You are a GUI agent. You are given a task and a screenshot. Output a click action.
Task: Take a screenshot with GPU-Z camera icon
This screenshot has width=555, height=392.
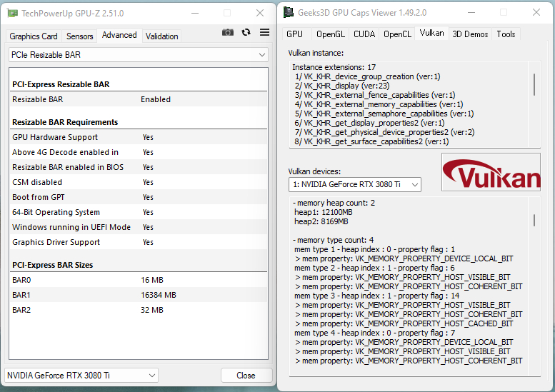tap(228, 33)
